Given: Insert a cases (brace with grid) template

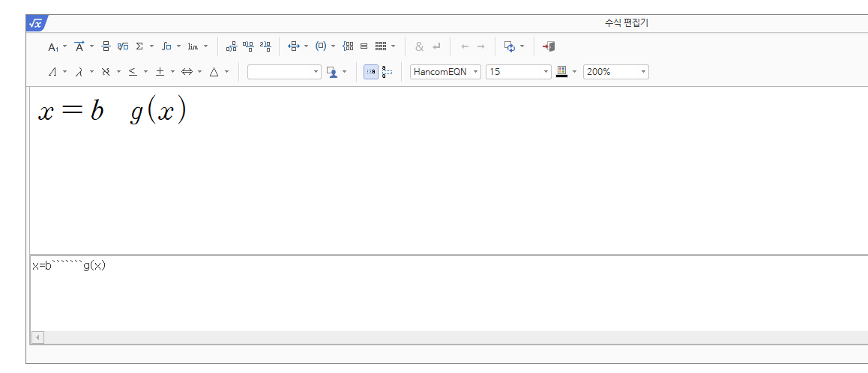Looking at the screenshot, I should (x=348, y=46).
